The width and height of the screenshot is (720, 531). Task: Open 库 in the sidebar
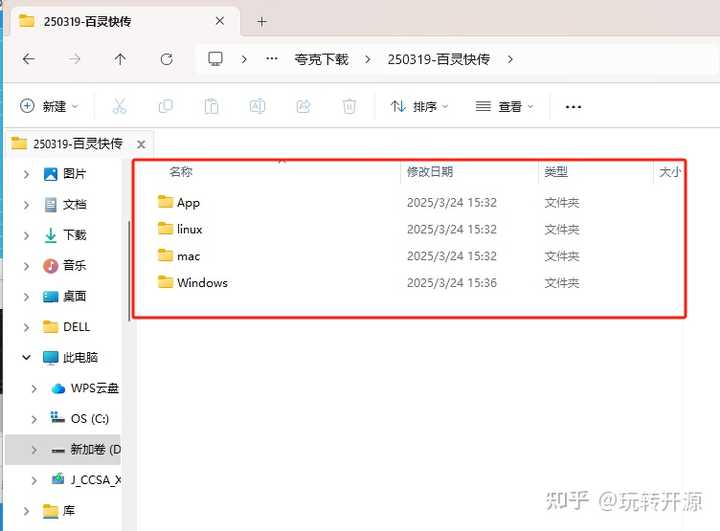(68, 510)
